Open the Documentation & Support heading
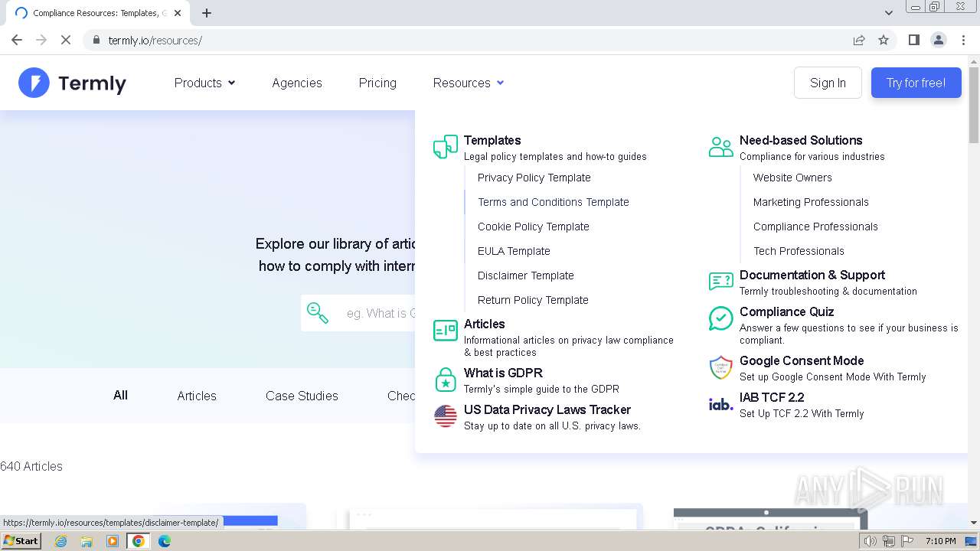980x551 pixels. pyautogui.click(x=812, y=275)
